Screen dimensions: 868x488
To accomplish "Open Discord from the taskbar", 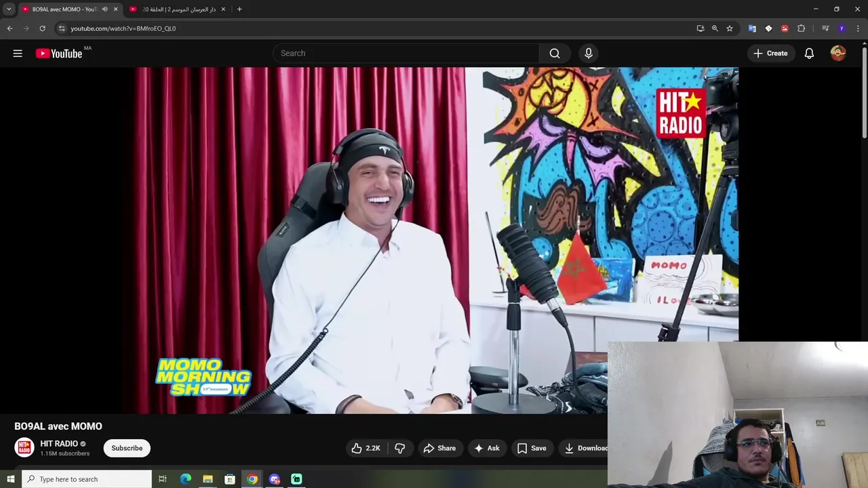I will [x=275, y=479].
